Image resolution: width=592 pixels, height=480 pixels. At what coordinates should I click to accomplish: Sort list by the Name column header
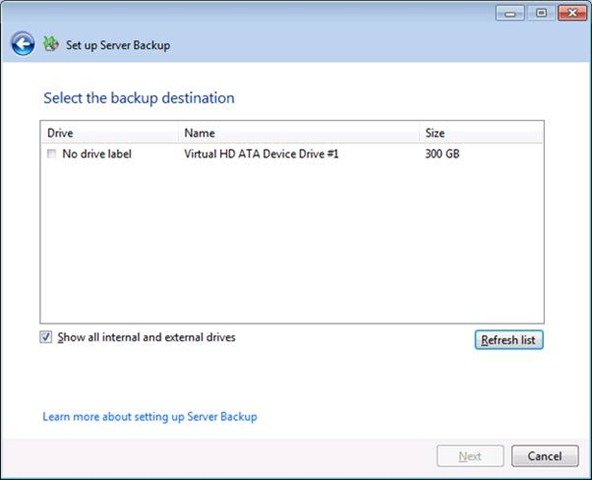pyautogui.click(x=299, y=133)
